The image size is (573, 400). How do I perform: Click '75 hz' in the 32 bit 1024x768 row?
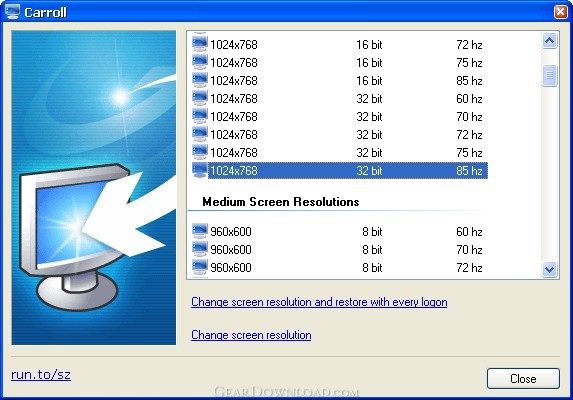point(469,152)
